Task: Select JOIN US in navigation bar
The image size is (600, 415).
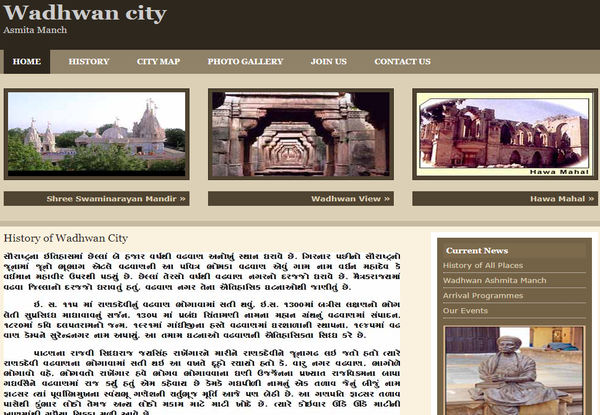Action: (329, 62)
